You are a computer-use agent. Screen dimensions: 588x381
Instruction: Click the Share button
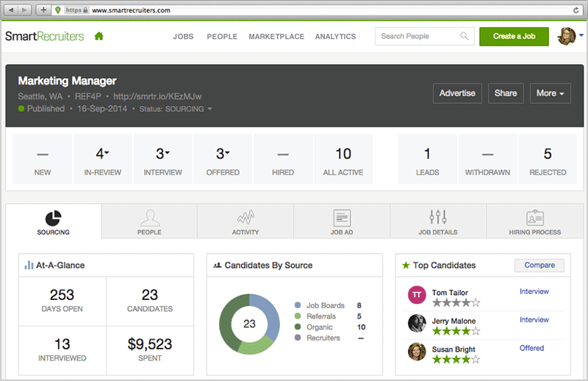pyautogui.click(x=506, y=93)
